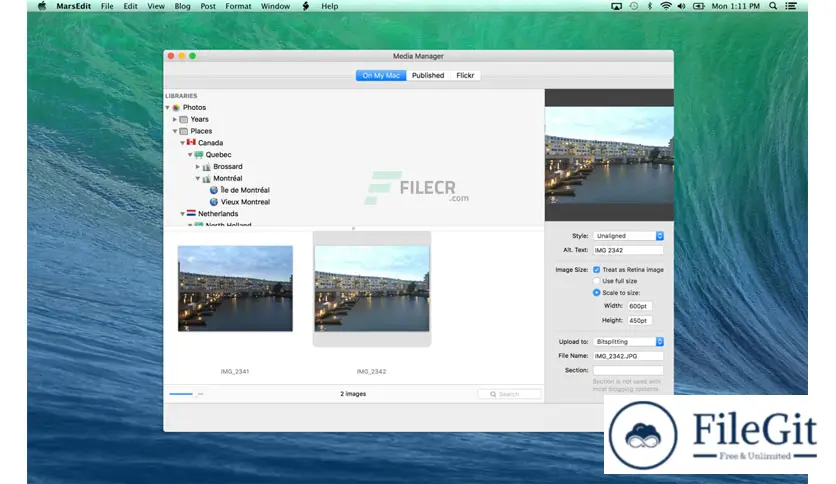Open the scripts menu icon in menu bar
The height and width of the screenshot is (484, 836).
tap(306, 6)
